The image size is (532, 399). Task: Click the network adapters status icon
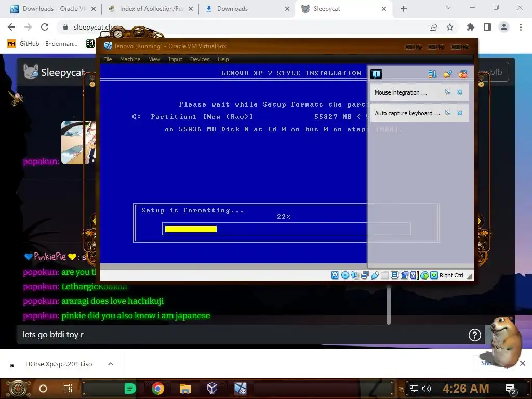(365, 275)
